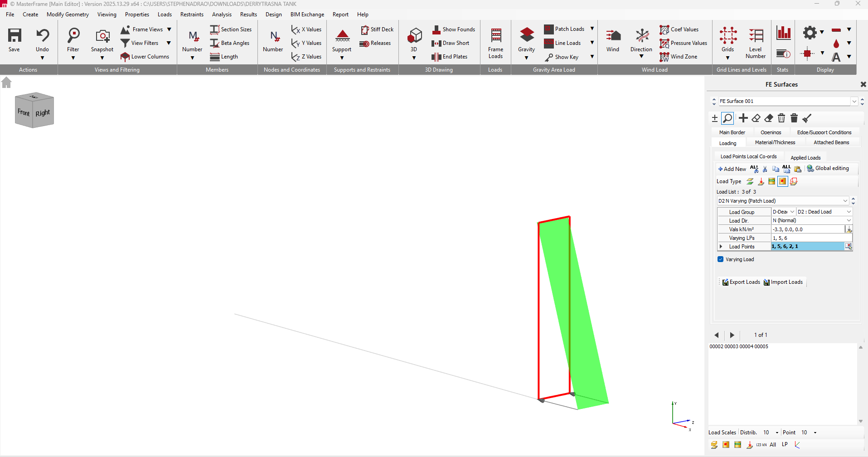
Task: Expand the Load Dir. N (Normal) dropdown
Action: 849,220
